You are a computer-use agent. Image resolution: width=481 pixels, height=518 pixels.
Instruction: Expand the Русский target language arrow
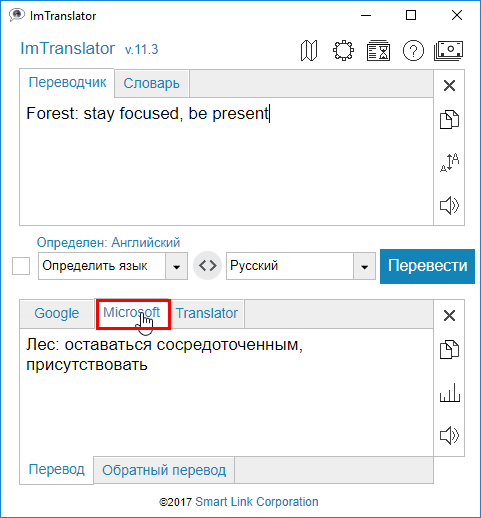(364, 266)
